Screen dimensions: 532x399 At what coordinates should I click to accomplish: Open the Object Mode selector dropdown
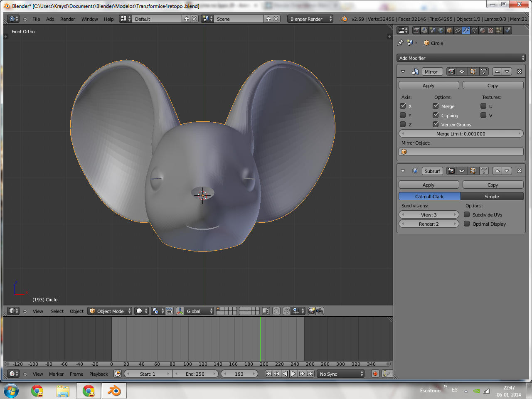pyautogui.click(x=110, y=311)
